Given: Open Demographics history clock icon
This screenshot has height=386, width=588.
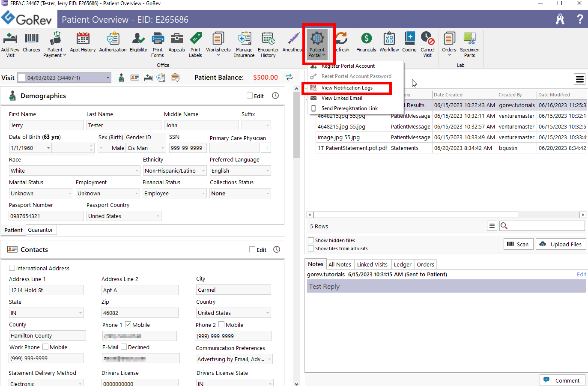Looking at the screenshot, I should pos(275,96).
